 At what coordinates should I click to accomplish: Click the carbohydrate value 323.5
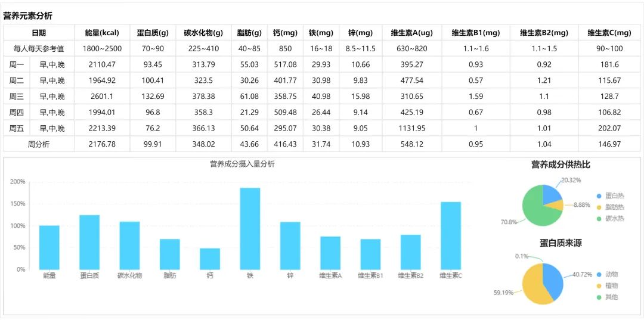click(x=203, y=80)
